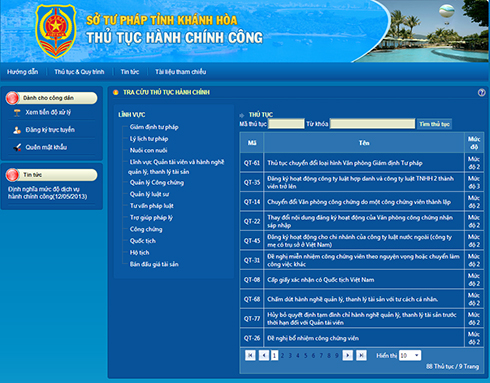Click the Tên column header
Viewport: 490px width, 383px height.
(364, 143)
